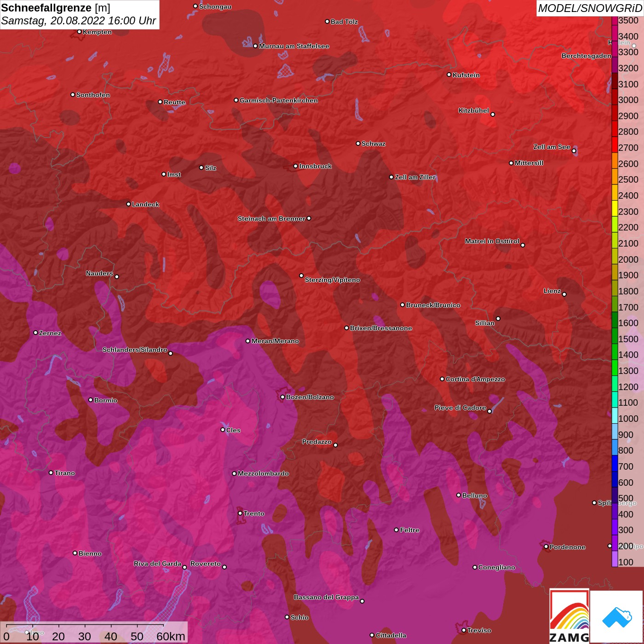The image size is (644, 644).
Task: Click the Kitzbühel label
Action: coord(474,110)
